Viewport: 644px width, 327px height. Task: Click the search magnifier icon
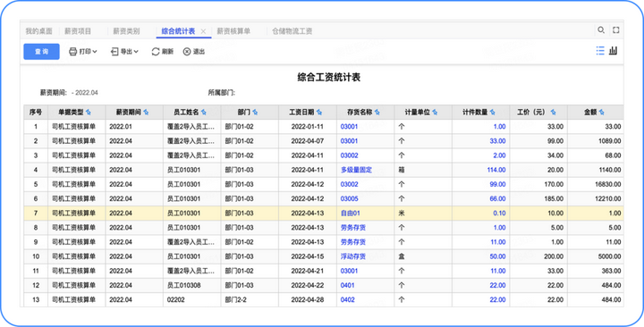click(x=600, y=30)
